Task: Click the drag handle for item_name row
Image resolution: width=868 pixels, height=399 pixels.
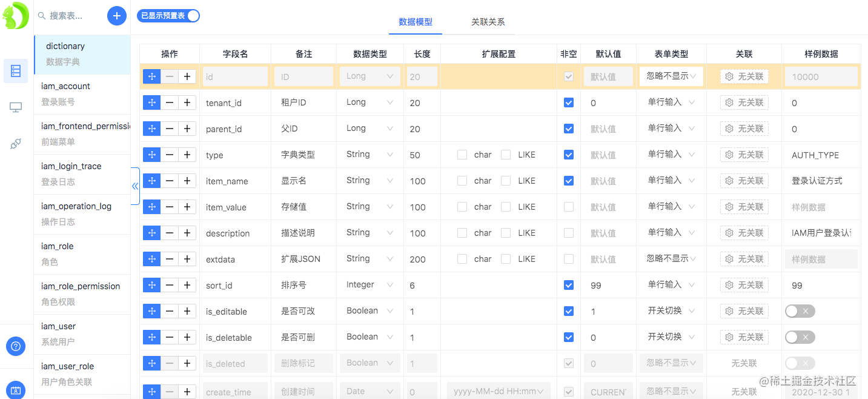Action: tap(151, 181)
